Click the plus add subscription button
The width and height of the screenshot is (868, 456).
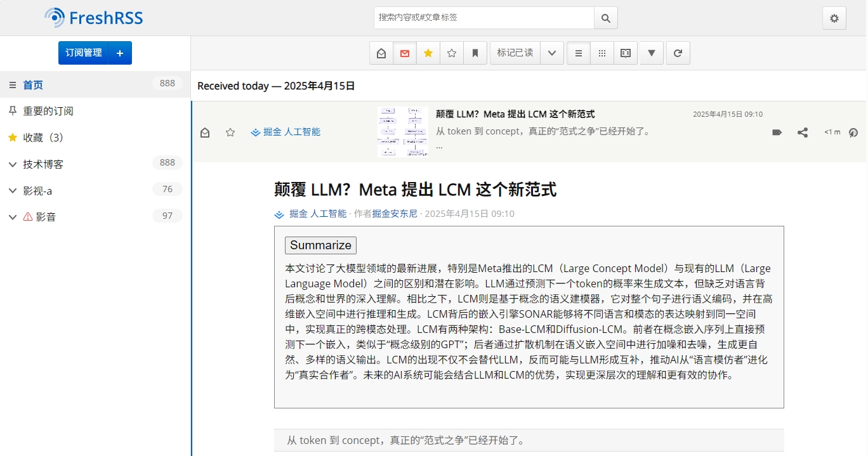click(120, 53)
